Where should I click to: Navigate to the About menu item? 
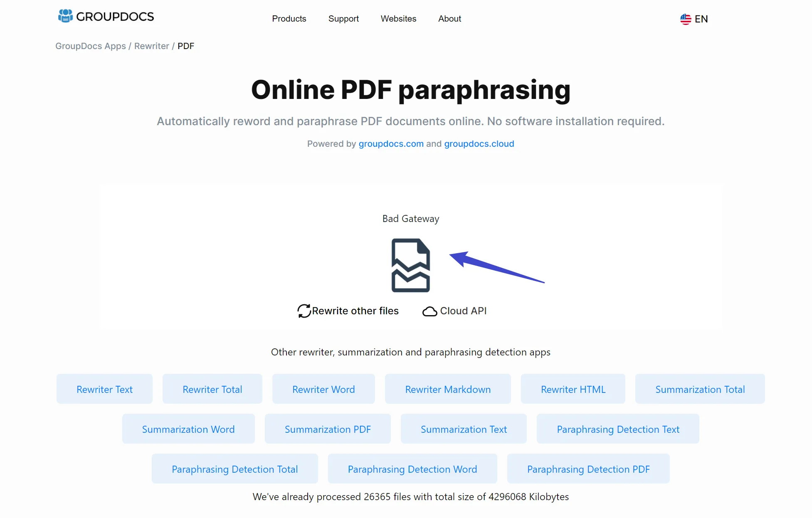(x=450, y=18)
